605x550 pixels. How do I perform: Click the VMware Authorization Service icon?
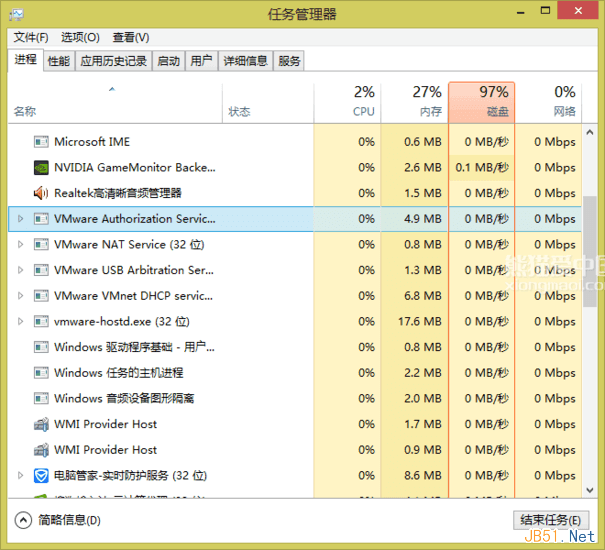[41, 219]
